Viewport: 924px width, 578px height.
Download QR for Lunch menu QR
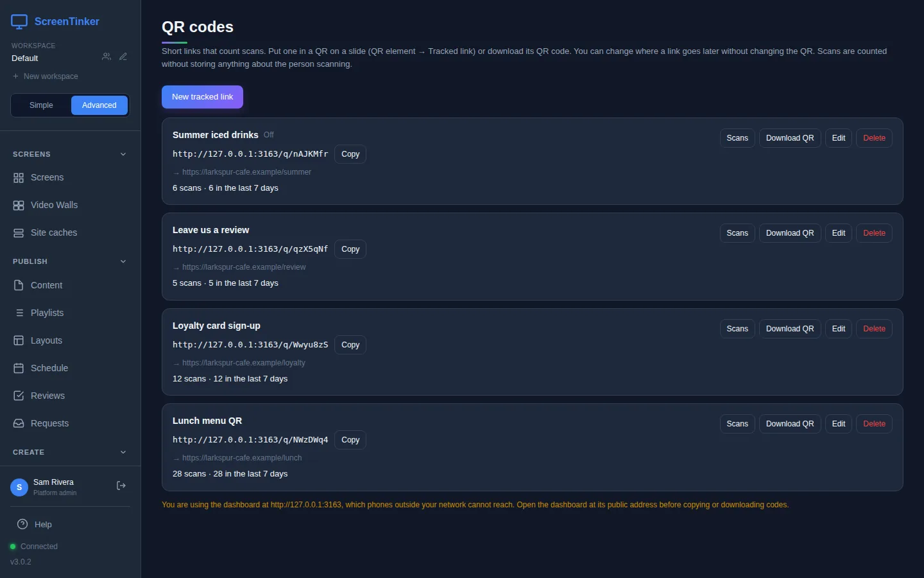tap(790, 424)
